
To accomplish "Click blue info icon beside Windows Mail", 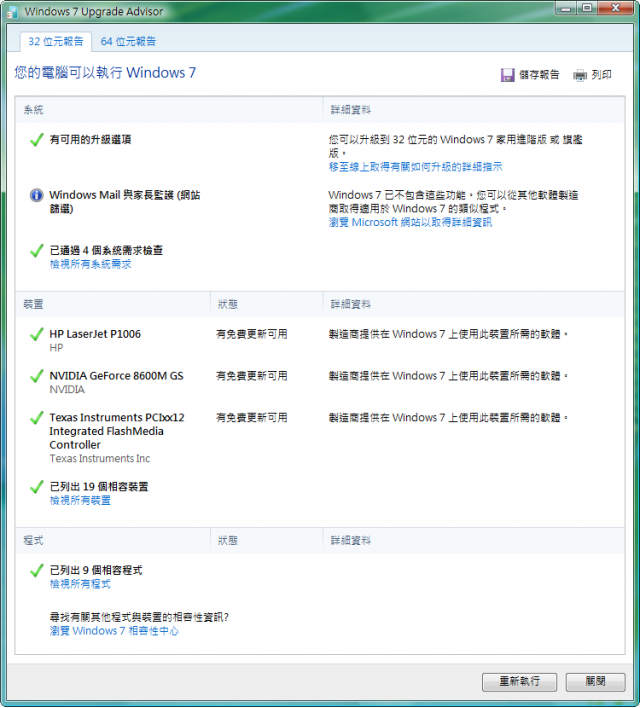I will point(37,195).
